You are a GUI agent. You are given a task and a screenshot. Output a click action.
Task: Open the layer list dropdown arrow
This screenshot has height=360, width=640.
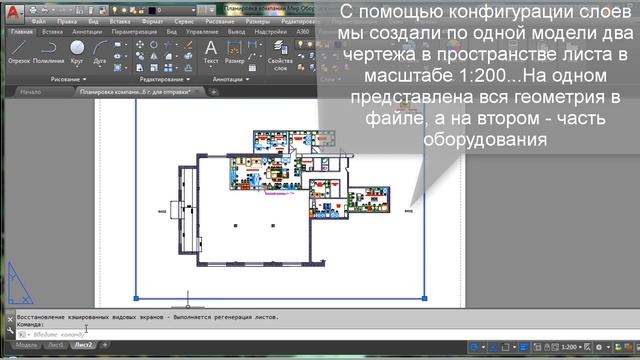[x=193, y=10]
